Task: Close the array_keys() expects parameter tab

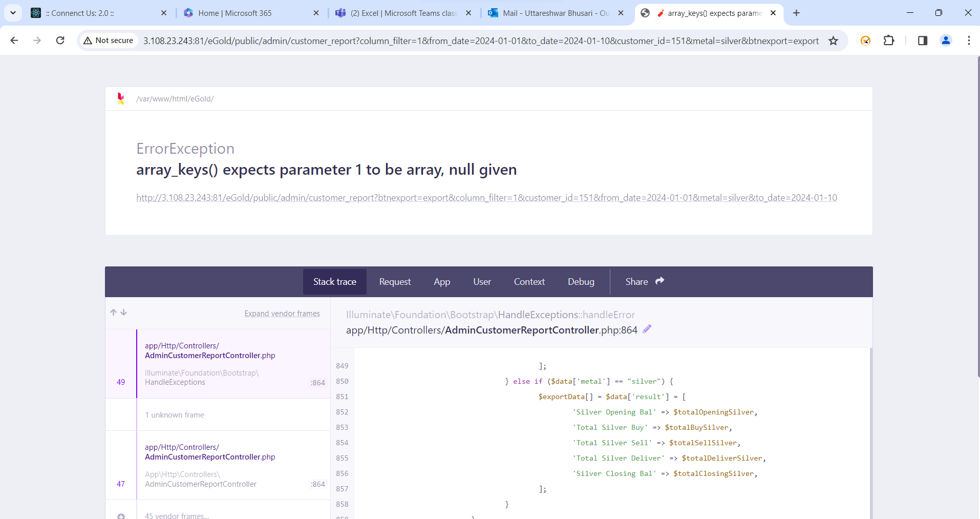Action: tap(773, 13)
